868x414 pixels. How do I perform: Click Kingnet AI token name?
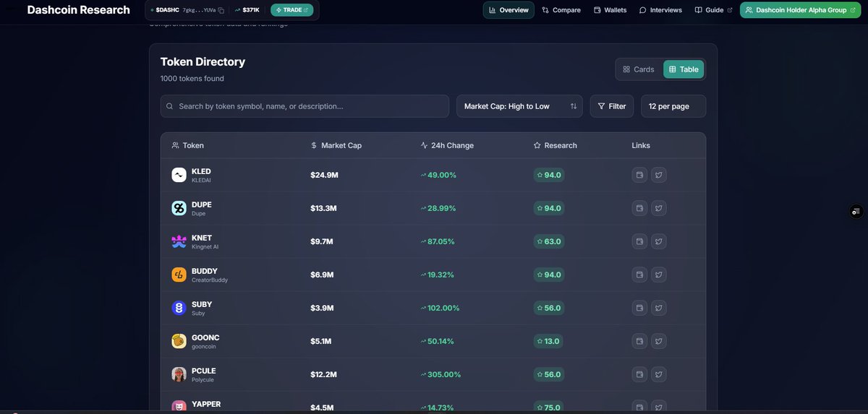(205, 246)
